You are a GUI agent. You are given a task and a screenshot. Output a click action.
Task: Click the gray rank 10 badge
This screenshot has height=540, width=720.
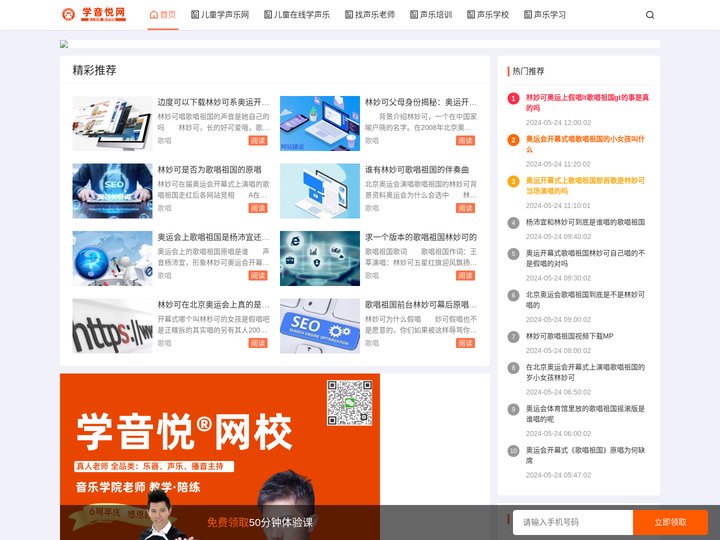[513, 450]
